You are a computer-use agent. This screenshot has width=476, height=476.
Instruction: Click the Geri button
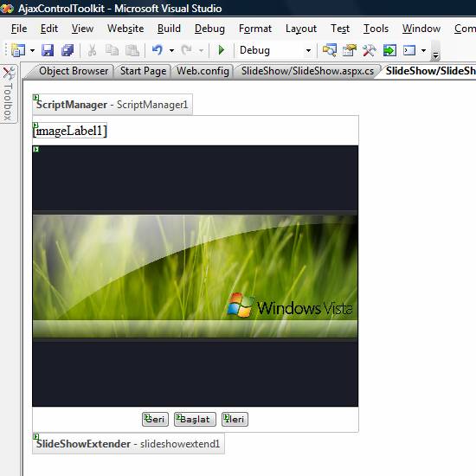(x=155, y=419)
